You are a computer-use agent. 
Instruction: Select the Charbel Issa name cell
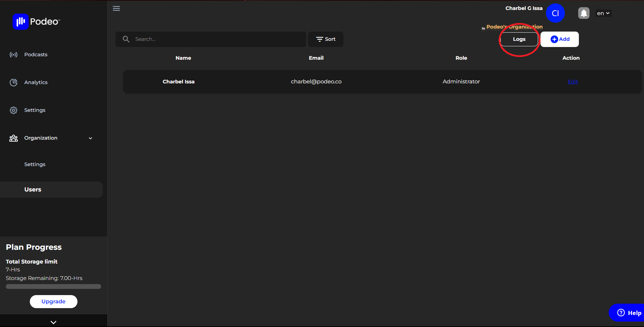pyautogui.click(x=179, y=82)
